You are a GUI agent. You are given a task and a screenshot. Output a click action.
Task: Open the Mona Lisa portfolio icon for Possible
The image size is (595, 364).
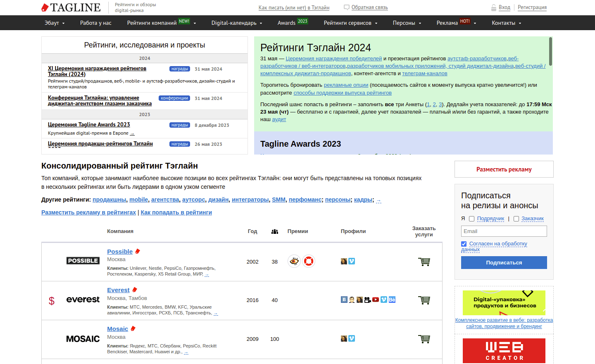(344, 261)
